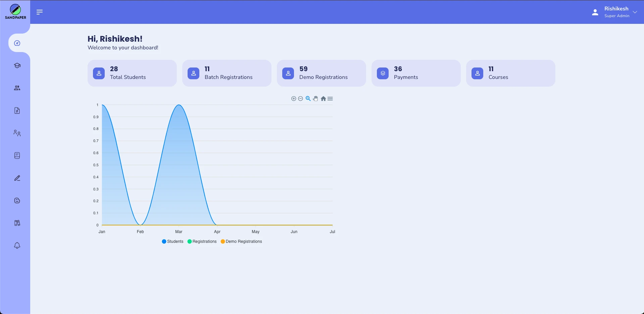Toggle Students series in chart legend
Image resolution: width=644 pixels, height=314 pixels.
coord(172,241)
